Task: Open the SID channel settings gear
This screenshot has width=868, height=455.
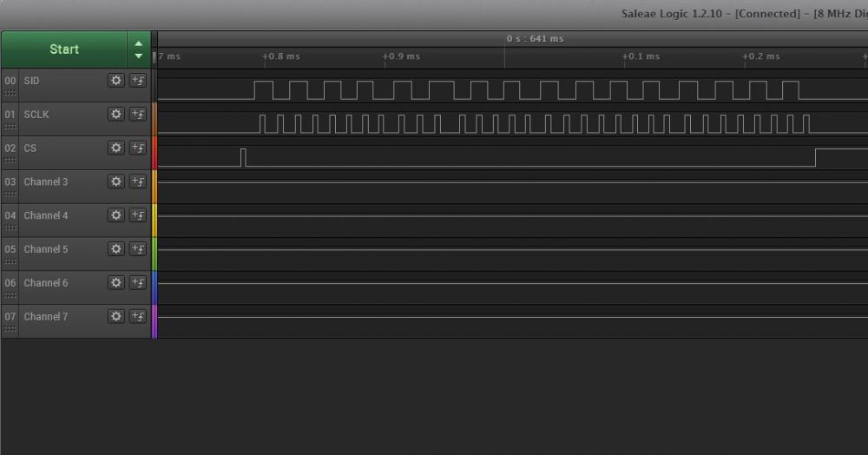Action: 115,81
